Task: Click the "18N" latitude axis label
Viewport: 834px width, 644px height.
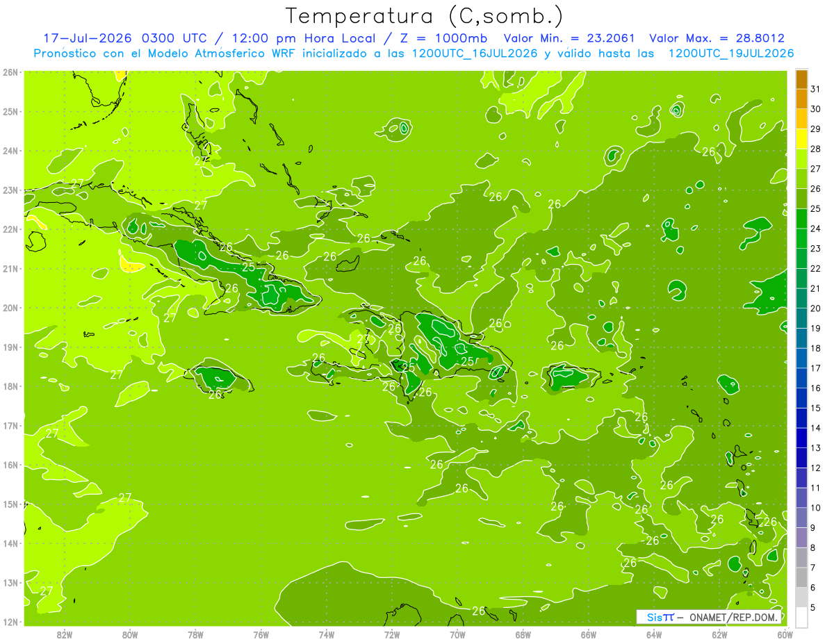Action: coord(10,386)
